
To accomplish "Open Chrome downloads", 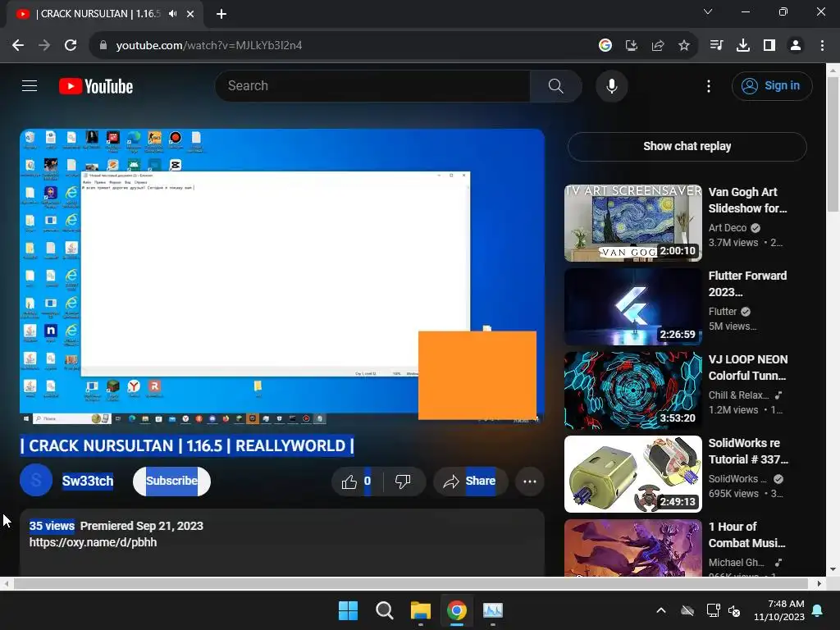I will (743, 46).
